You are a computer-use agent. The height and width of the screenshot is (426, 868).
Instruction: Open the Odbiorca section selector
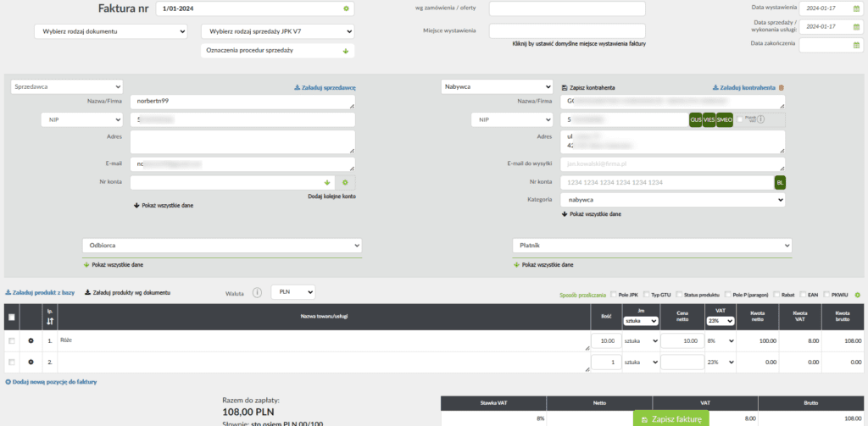pos(222,245)
